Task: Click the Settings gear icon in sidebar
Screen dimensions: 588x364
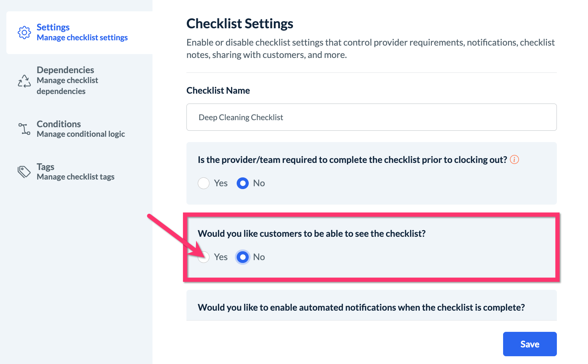Action: 24,33
